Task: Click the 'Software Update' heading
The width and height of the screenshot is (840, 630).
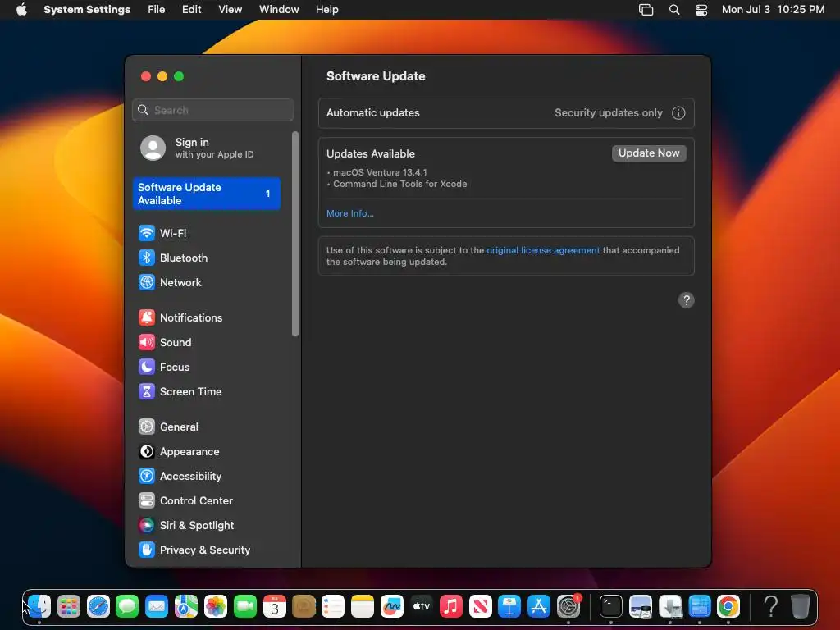Action: pos(376,76)
